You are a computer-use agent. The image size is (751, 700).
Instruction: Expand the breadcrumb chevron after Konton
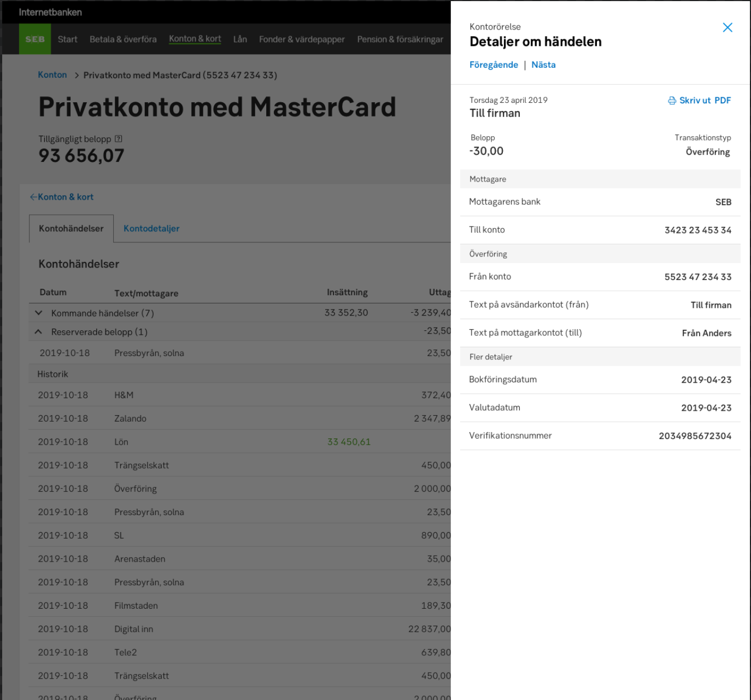point(77,75)
